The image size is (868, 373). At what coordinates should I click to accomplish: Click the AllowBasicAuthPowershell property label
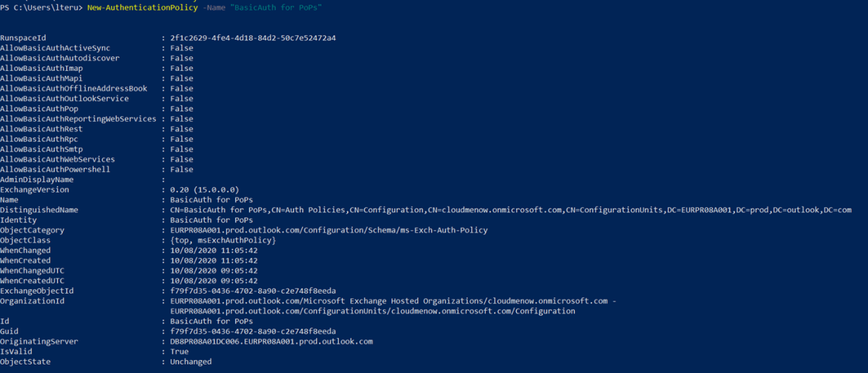(x=55, y=170)
